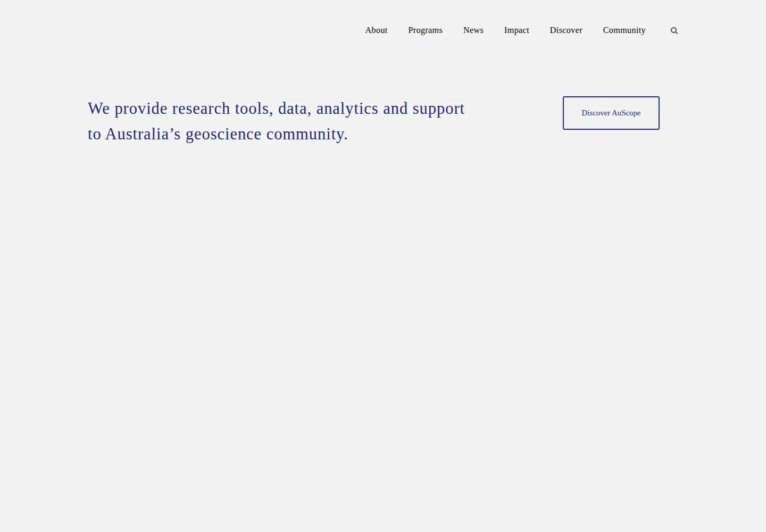Open the Discover navigation item
The height and width of the screenshot is (532, 766).
coord(566,30)
